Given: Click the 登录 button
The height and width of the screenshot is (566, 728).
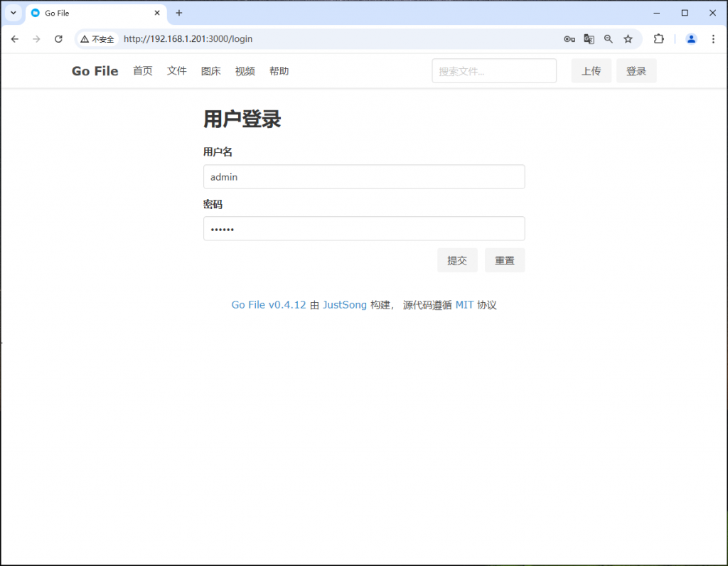Looking at the screenshot, I should (636, 70).
